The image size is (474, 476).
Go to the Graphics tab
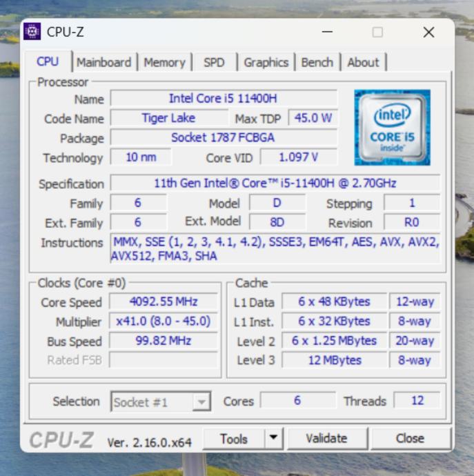click(x=266, y=62)
